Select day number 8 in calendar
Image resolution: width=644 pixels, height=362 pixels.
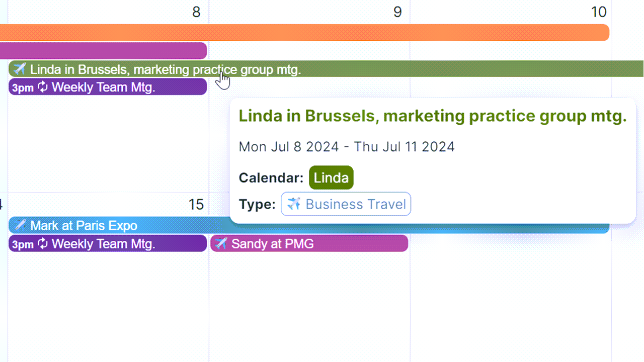point(196,12)
